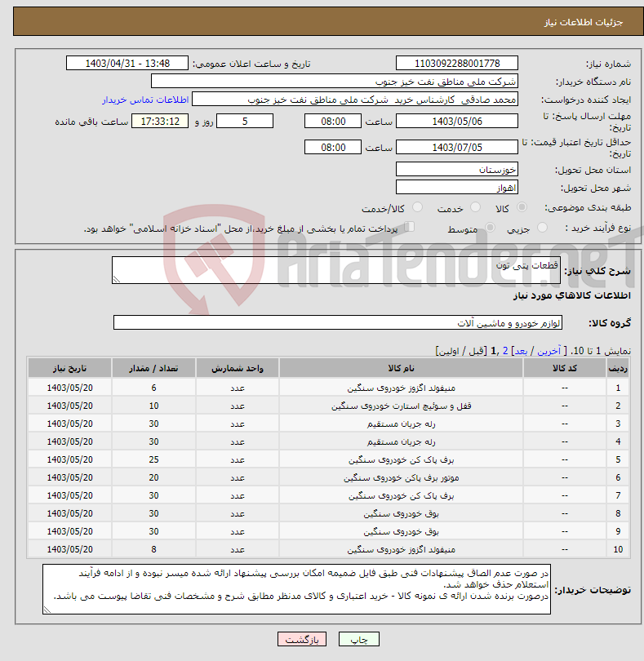This screenshot has height=661, width=644.
Task: Click the announcement date field 1403/04/31 - 13:48
Action: point(127,63)
